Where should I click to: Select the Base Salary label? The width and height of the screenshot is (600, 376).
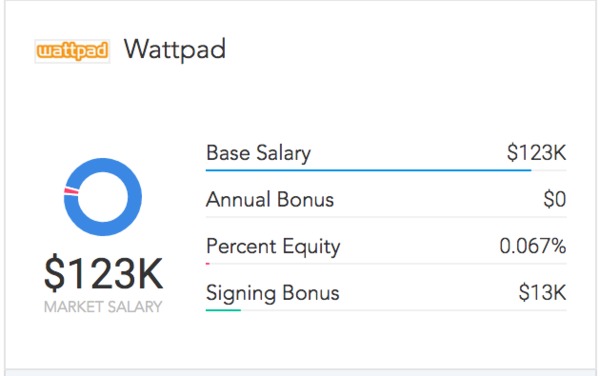258,153
